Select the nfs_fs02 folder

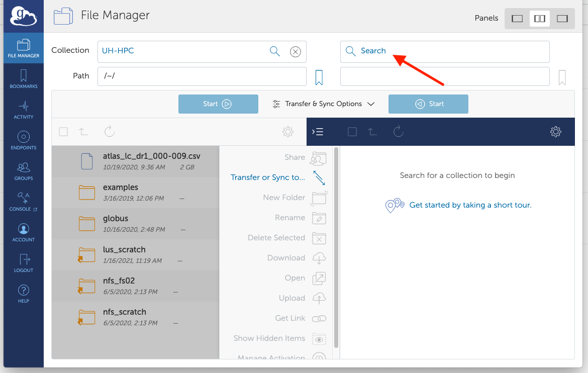click(135, 286)
